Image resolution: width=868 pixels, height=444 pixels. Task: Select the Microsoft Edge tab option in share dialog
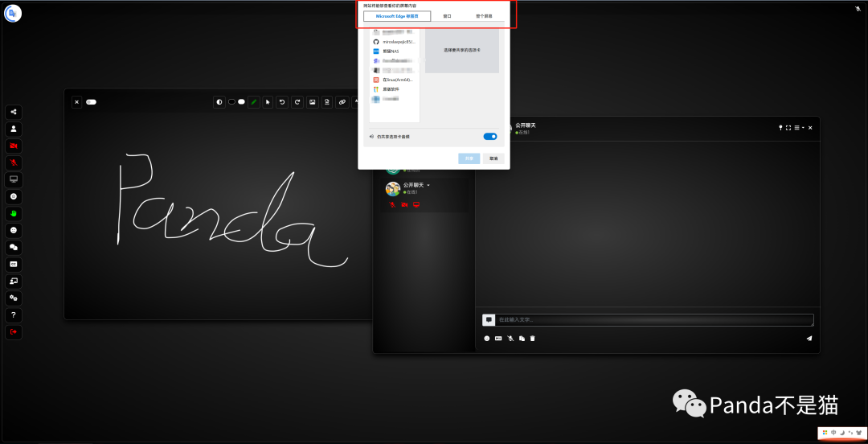click(397, 16)
